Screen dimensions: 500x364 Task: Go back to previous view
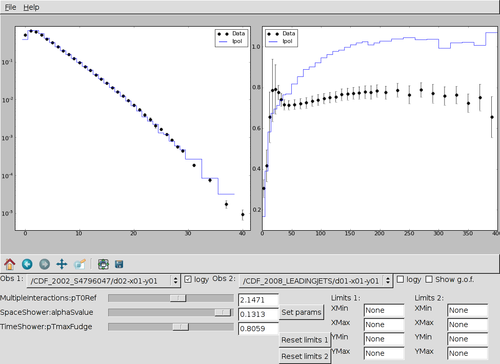pos(27,264)
